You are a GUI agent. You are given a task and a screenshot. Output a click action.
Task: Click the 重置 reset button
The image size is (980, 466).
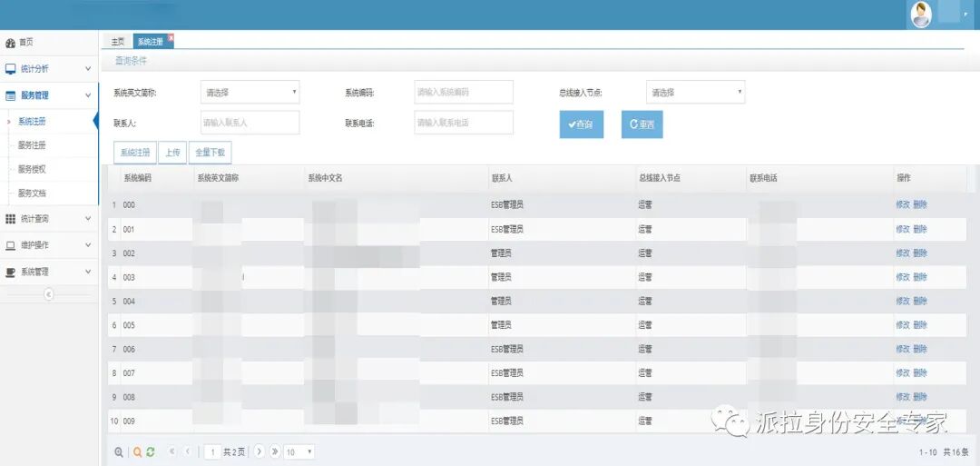642,124
